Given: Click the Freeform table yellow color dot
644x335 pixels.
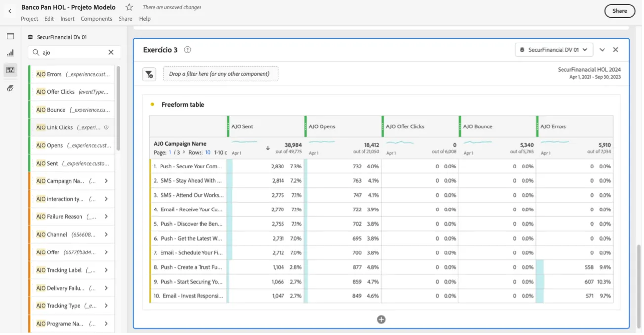Looking at the screenshot, I should click(153, 105).
